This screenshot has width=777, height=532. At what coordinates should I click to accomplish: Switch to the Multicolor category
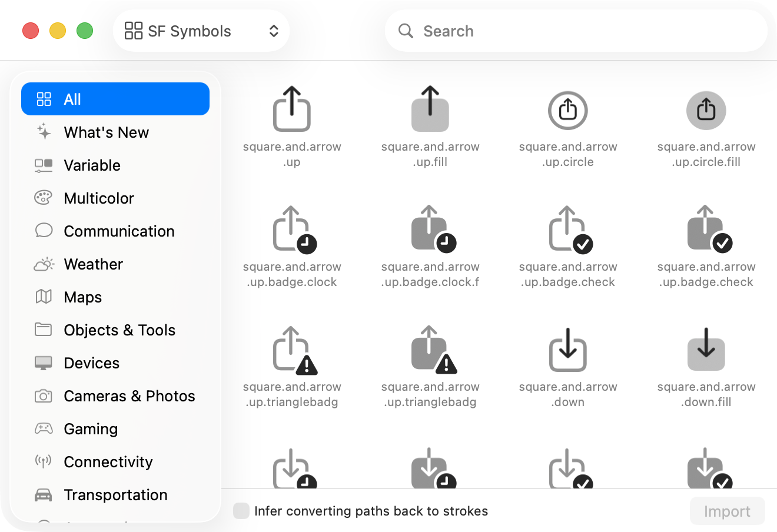[115, 198]
